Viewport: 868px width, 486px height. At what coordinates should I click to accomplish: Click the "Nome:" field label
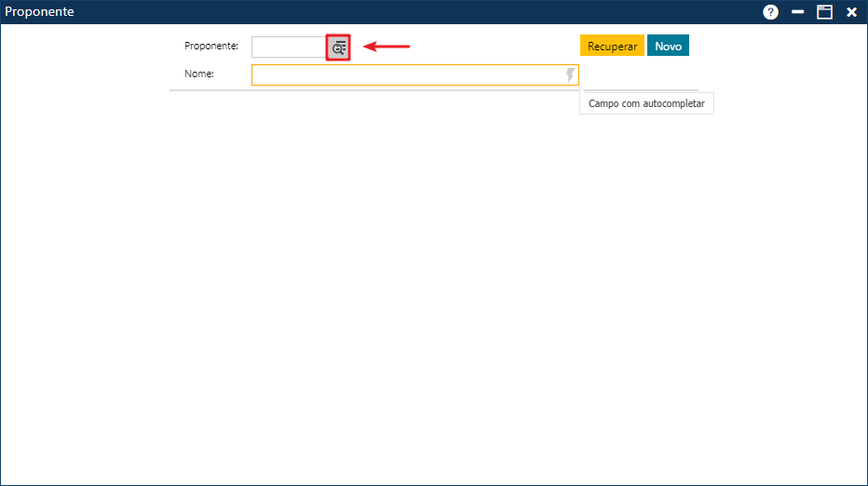click(199, 74)
